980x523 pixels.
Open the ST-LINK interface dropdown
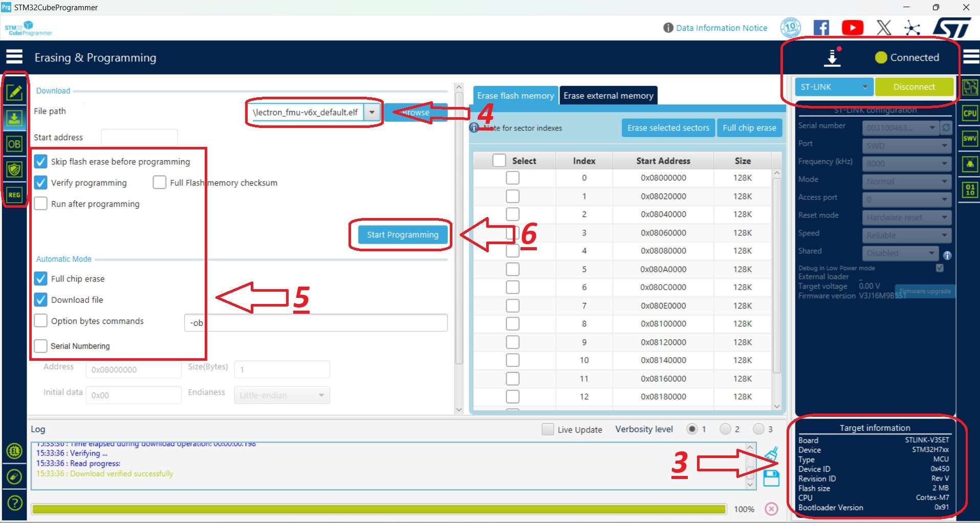pos(834,87)
